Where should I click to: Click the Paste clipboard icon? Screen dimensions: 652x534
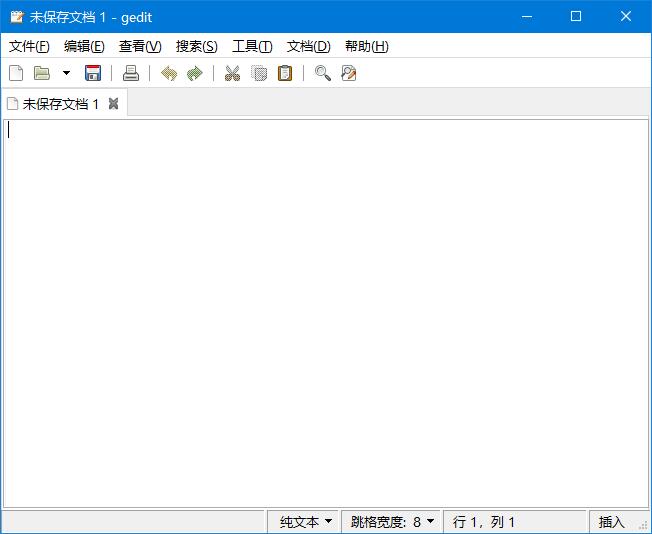pyautogui.click(x=285, y=73)
